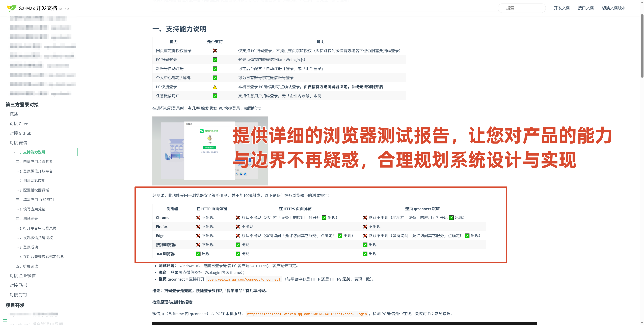Click the warning triangle for PC 快捷登录
The height and width of the screenshot is (325, 644).
215,87
